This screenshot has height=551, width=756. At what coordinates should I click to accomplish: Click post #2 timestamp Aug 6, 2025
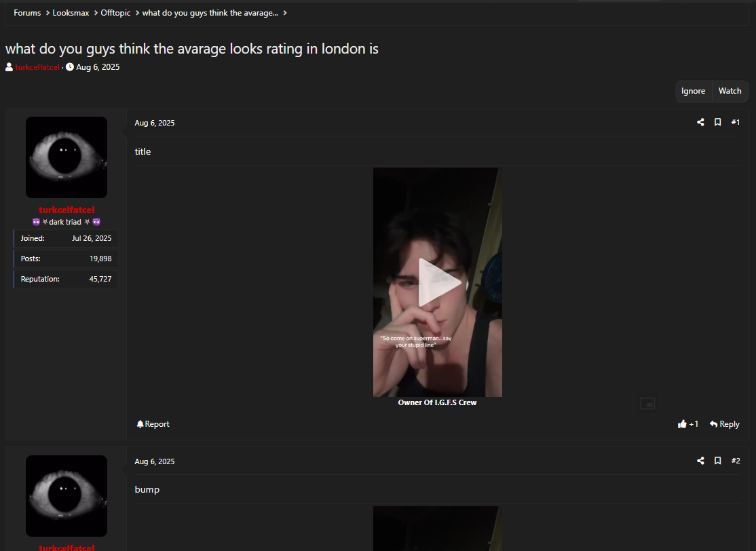155,461
